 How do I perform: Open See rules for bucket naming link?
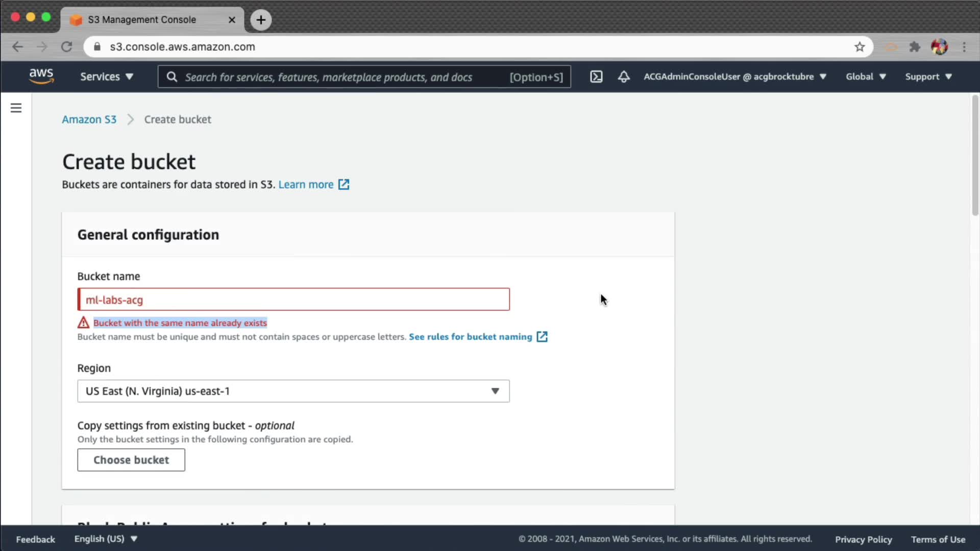point(470,337)
